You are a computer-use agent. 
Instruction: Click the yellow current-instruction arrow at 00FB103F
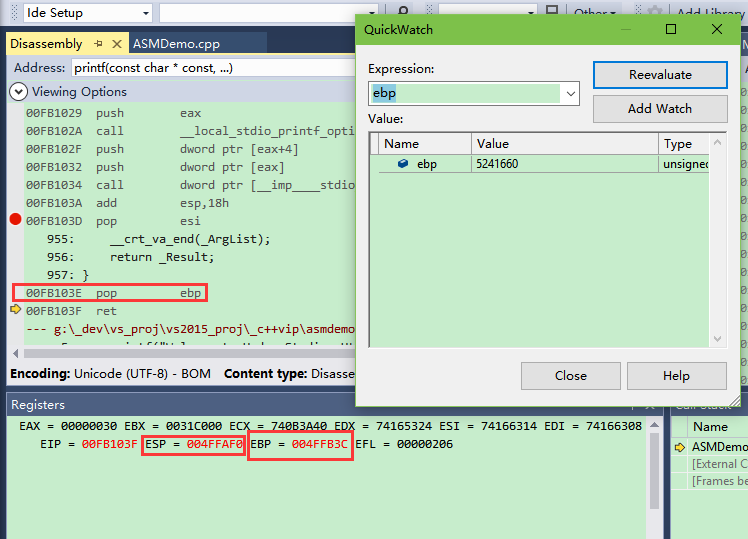pyautogui.click(x=15, y=310)
